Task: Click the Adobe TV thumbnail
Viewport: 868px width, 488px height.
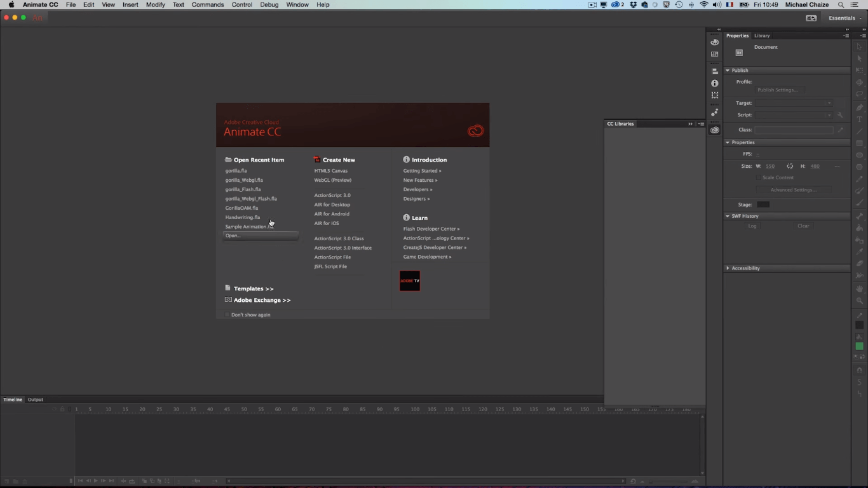Action: (410, 281)
